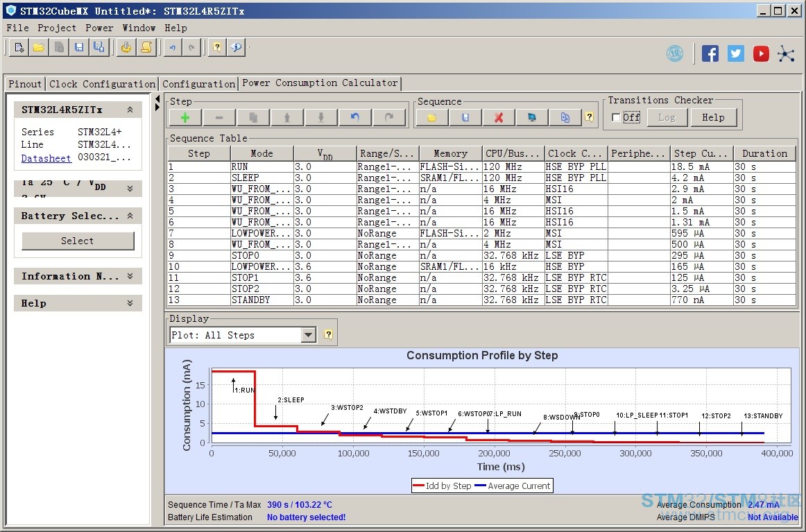Click the Transitions Checker Help button

pos(713,118)
